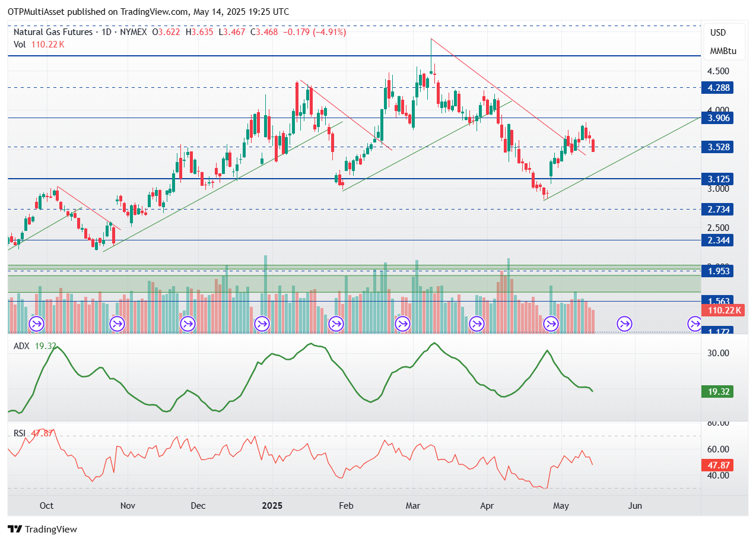Click the 2.734 price level label
Image resolution: width=756 pixels, height=542 pixels.
[718, 209]
